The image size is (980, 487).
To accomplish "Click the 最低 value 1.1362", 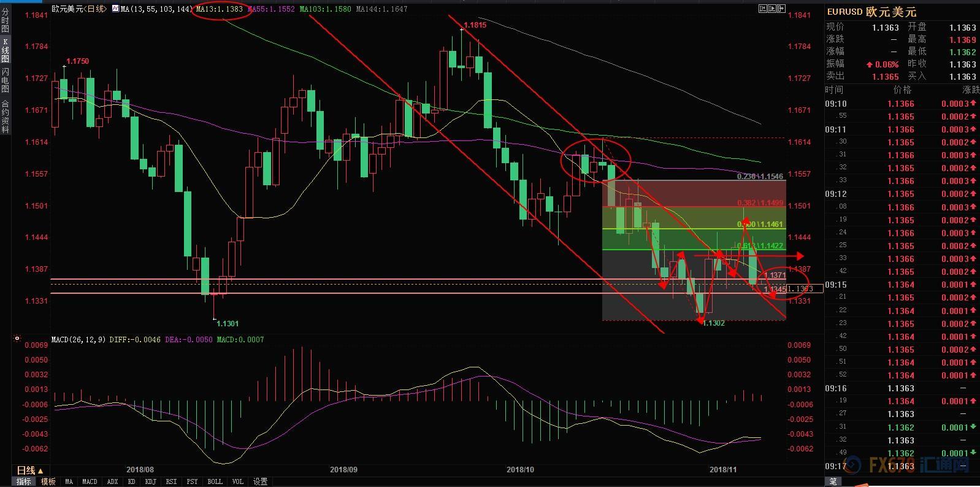I will (962, 52).
